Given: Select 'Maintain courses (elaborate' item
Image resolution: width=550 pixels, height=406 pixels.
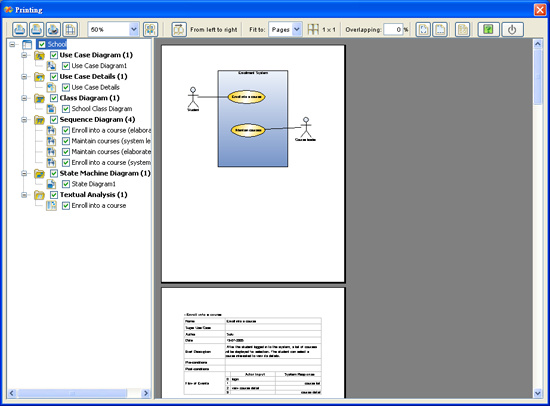Looking at the screenshot, I should coord(111,152).
